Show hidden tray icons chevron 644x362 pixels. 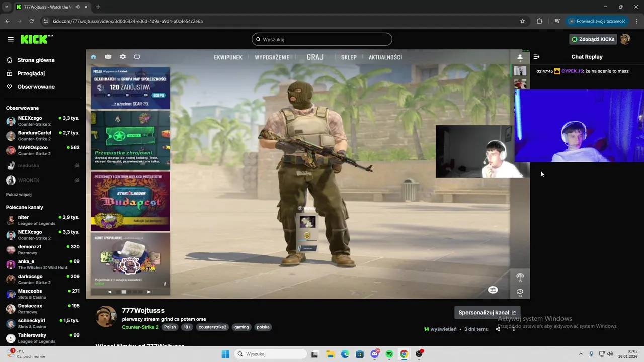click(x=580, y=354)
